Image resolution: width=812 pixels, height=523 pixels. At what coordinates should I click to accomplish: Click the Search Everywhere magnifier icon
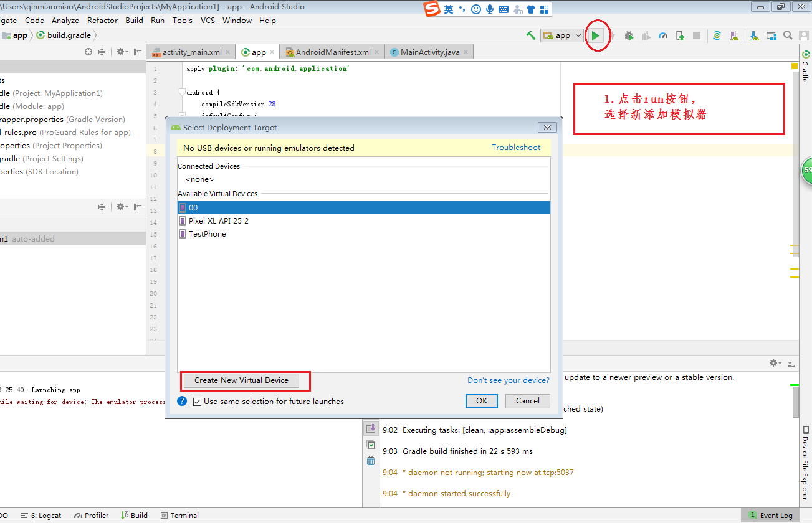[x=787, y=35]
